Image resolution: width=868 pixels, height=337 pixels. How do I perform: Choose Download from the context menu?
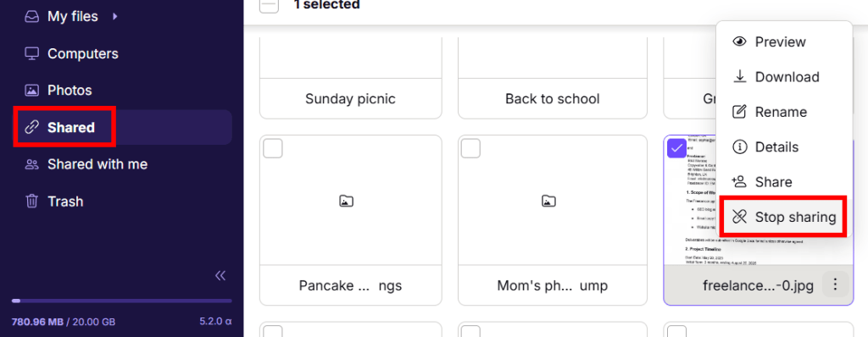784,77
